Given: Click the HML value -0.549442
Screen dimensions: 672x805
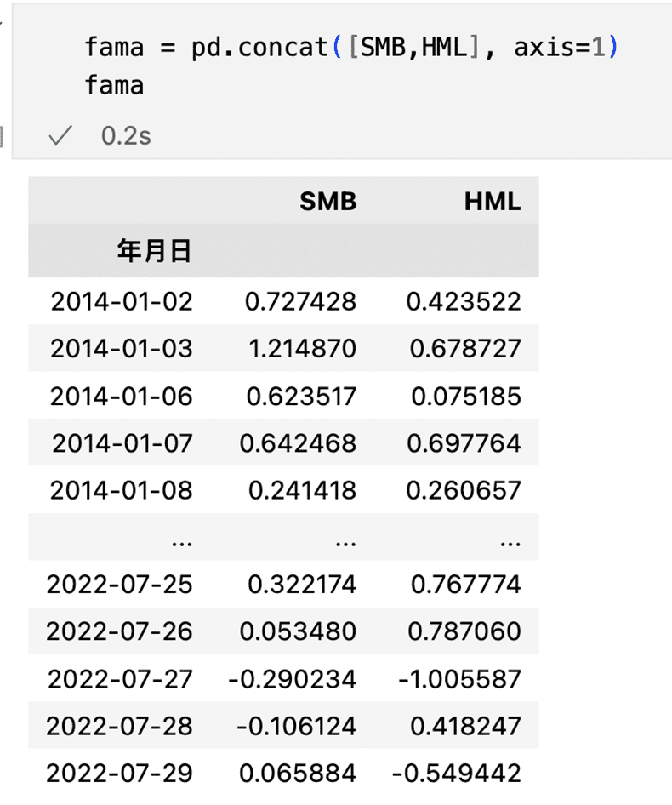Looking at the screenshot, I should pyautogui.click(x=456, y=773).
